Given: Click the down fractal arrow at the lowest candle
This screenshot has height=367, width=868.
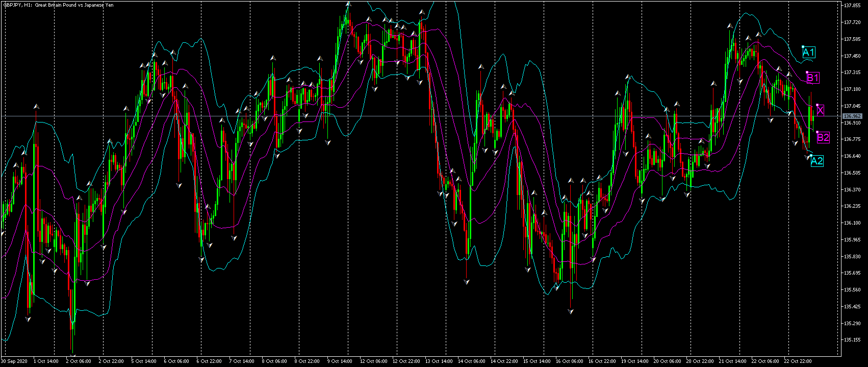Looking at the screenshot, I should [72, 356].
